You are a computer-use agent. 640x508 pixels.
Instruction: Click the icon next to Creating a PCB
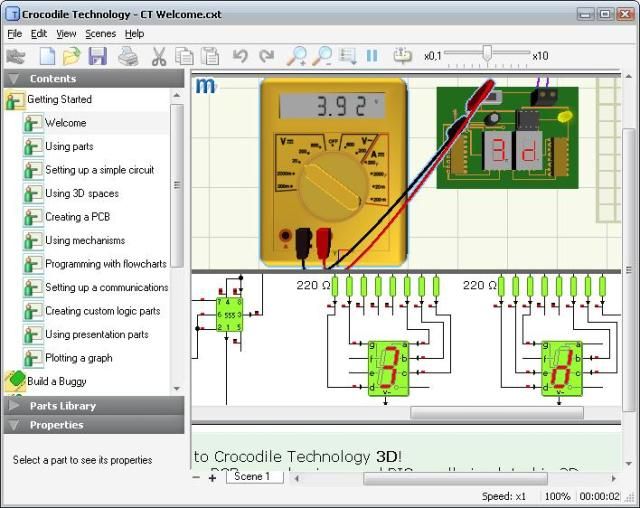(33, 217)
